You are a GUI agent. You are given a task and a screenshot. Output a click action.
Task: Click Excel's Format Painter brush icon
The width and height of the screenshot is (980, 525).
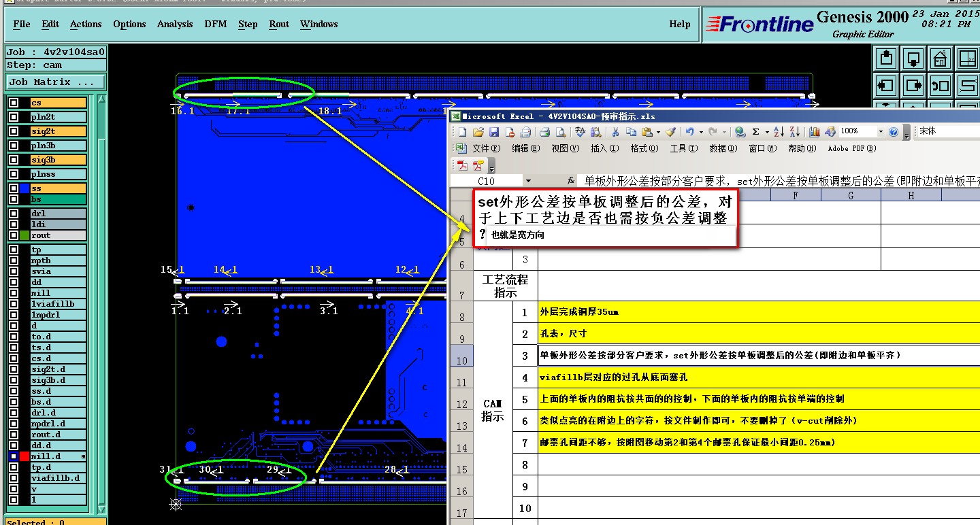671,132
